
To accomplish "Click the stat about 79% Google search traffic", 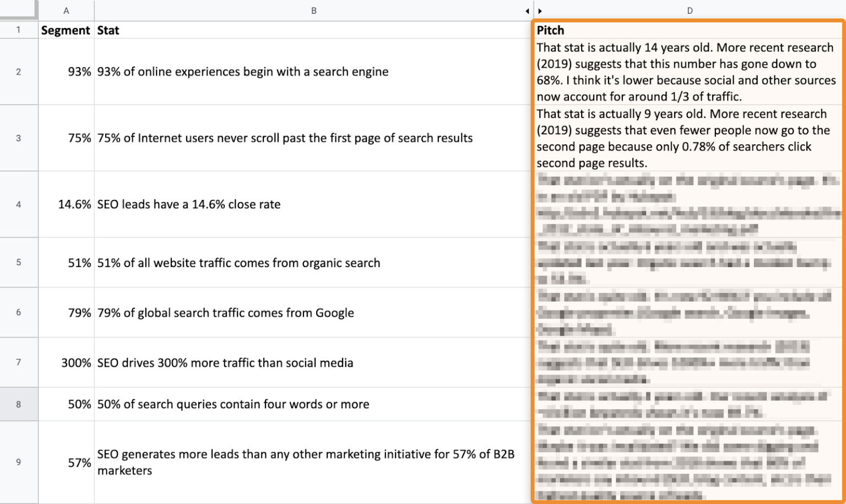I will pos(226,312).
